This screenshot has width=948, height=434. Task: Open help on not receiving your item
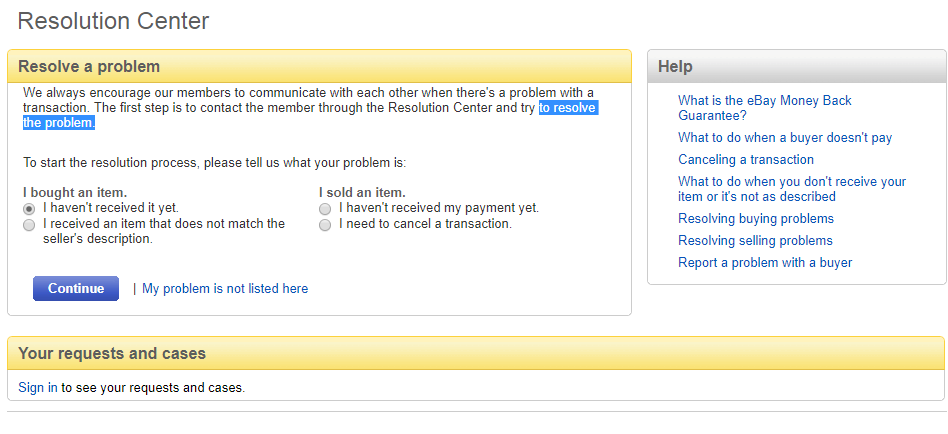click(792, 189)
